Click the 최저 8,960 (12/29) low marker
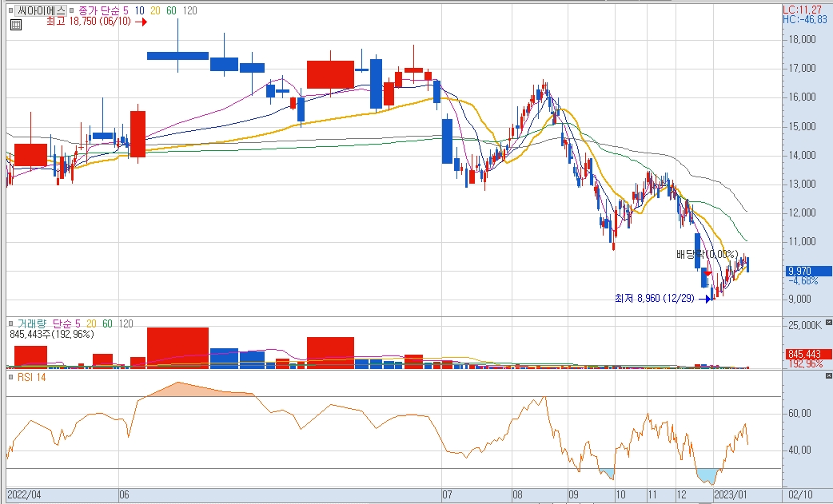This screenshot has height=504, width=833. [x=663, y=299]
